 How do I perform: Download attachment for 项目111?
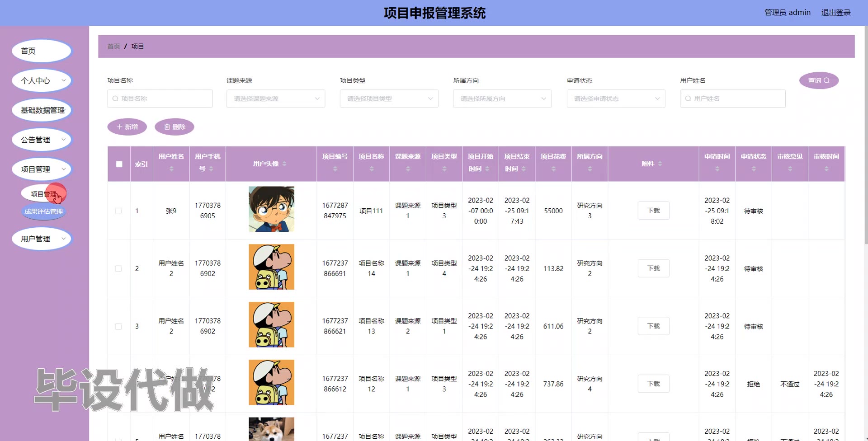point(653,211)
